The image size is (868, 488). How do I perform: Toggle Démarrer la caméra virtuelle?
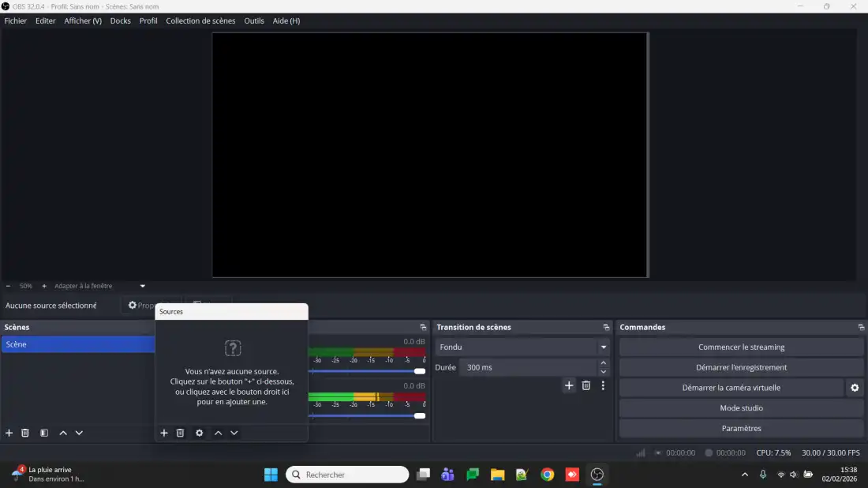click(x=731, y=388)
